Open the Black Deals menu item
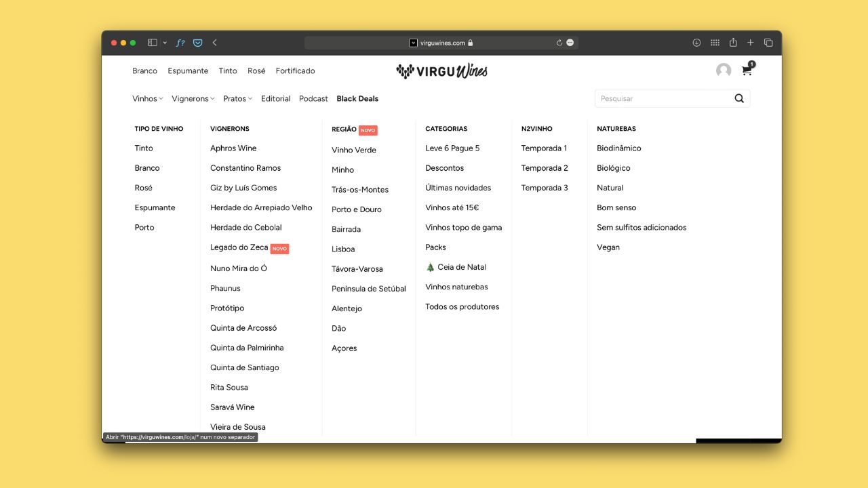Screen dimensions: 868x488 [x=357, y=98]
